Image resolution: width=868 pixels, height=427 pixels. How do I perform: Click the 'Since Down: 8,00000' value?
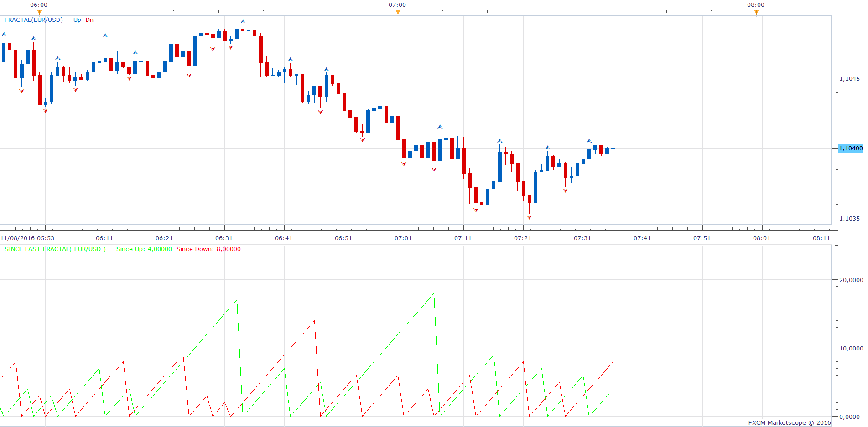coord(208,249)
